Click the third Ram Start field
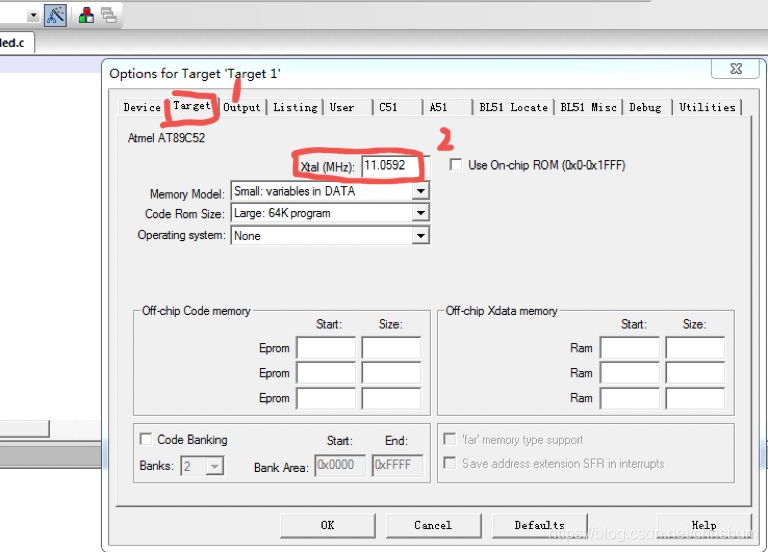 pyautogui.click(x=630, y=398)
